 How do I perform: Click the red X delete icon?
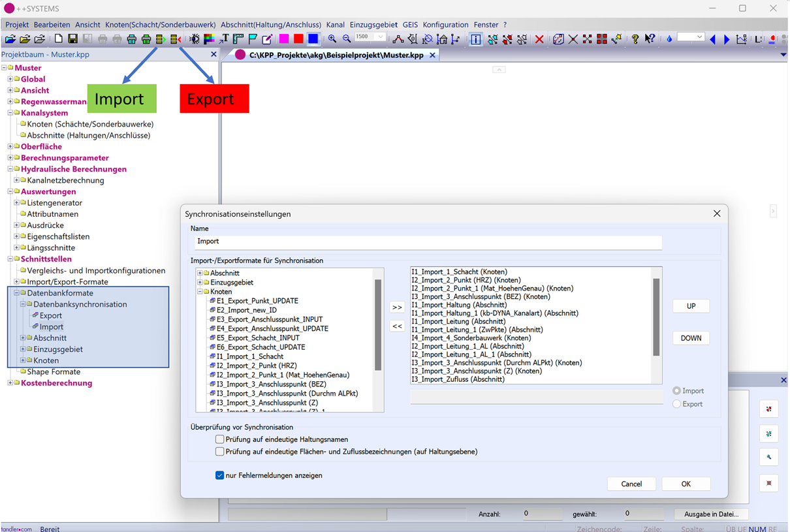(x=539, y=40)
